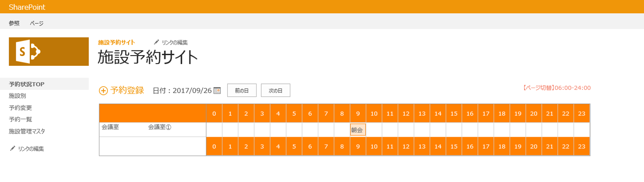
Task: Click the 会議室① 14 o'clock empty cell
Action: (438, 129)
